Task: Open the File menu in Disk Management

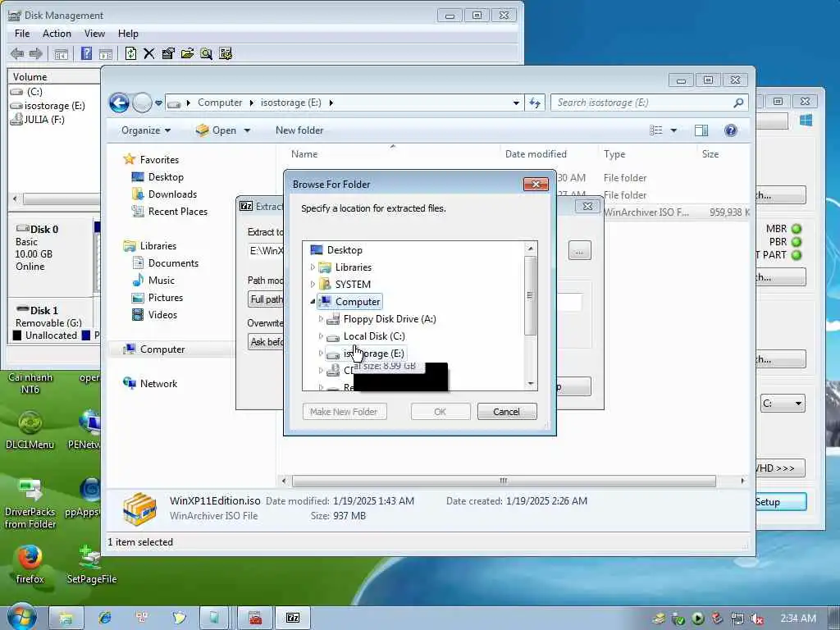Action: click(x=22, y=34)
